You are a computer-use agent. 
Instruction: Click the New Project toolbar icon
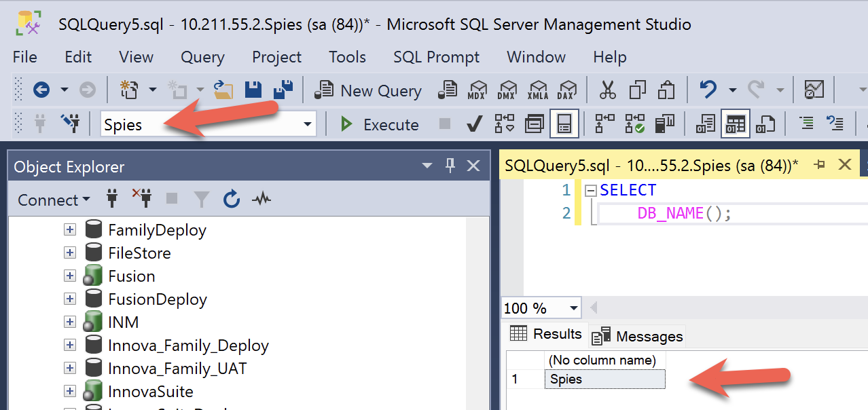(x=128, y=90)
